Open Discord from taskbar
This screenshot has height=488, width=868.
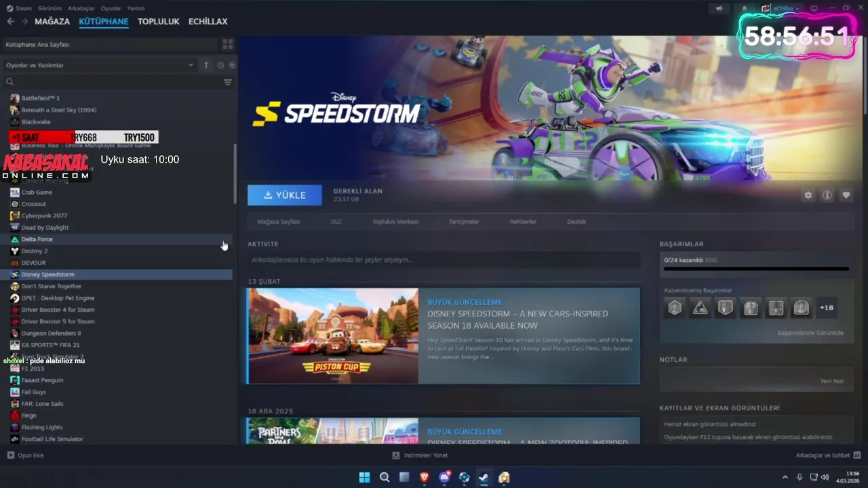pos(444,477)
